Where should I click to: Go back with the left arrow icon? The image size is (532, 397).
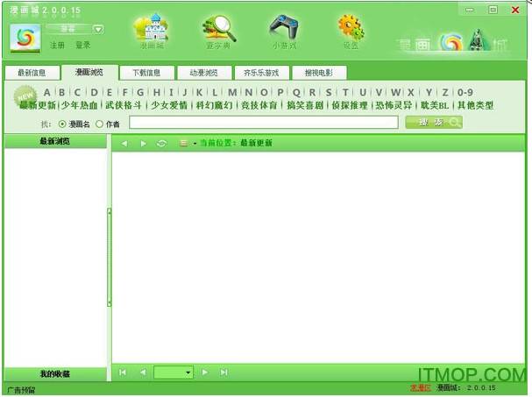point(124,143)
